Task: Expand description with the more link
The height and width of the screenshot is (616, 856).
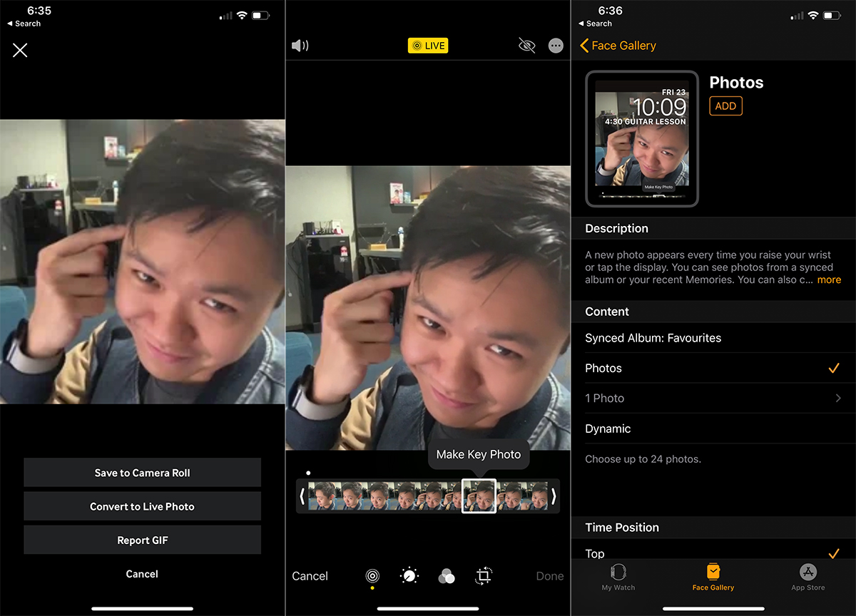Action: (829, 280)
